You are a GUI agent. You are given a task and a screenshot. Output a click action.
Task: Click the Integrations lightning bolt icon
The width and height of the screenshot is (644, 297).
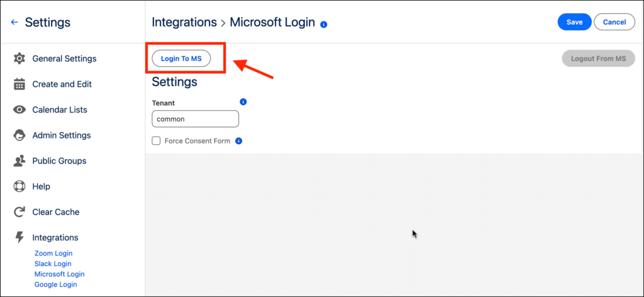point(19,238)
